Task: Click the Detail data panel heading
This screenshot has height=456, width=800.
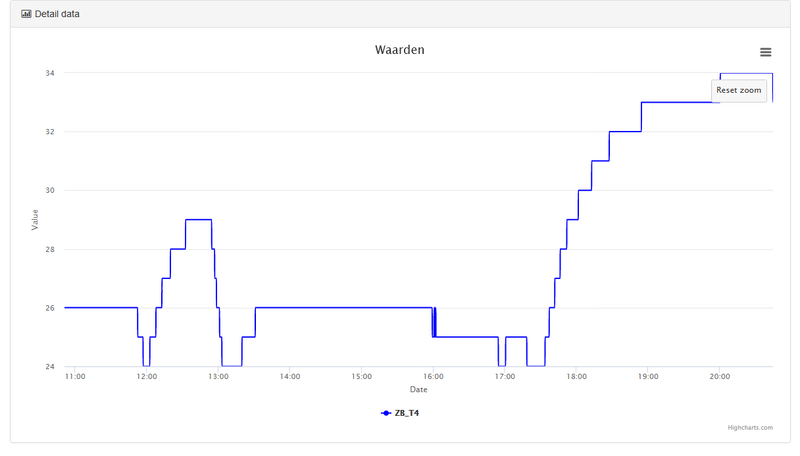Action: 57,14
